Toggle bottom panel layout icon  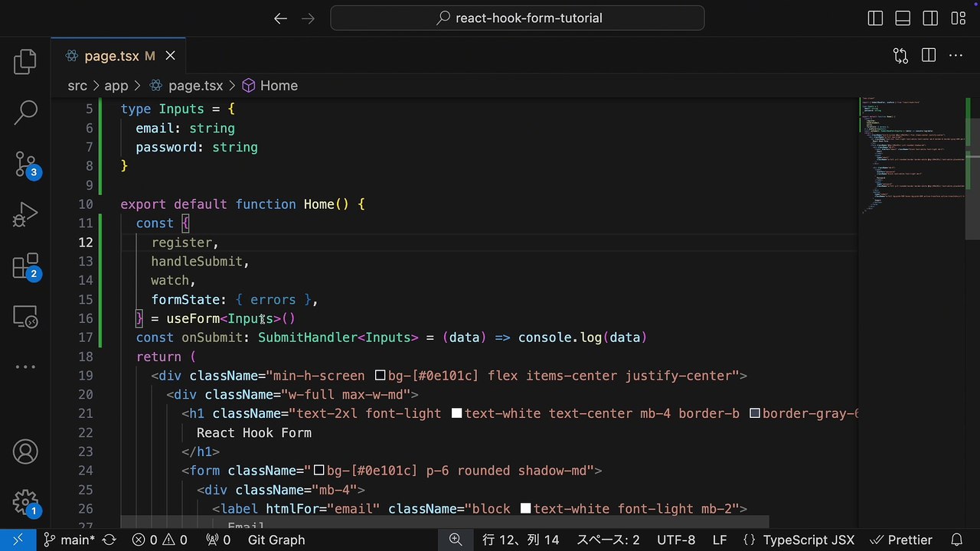903,18
